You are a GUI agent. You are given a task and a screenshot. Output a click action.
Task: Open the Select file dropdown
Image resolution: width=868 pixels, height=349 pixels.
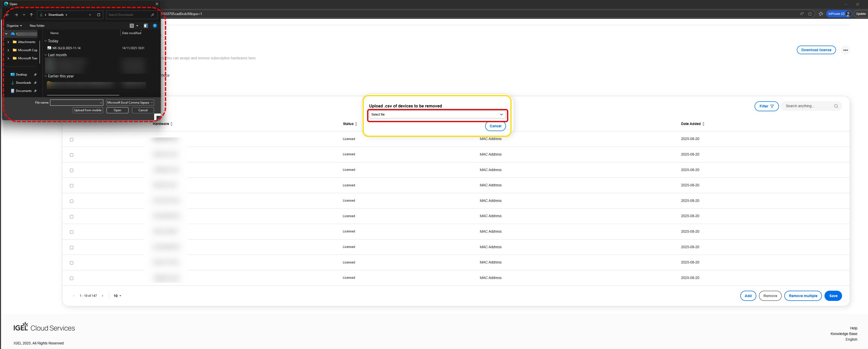pyautogui.click(x=437, y=115)
